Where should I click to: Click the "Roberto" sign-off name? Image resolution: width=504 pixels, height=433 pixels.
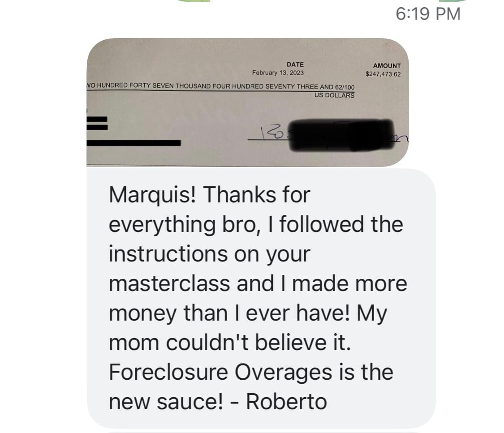point(286,402)
